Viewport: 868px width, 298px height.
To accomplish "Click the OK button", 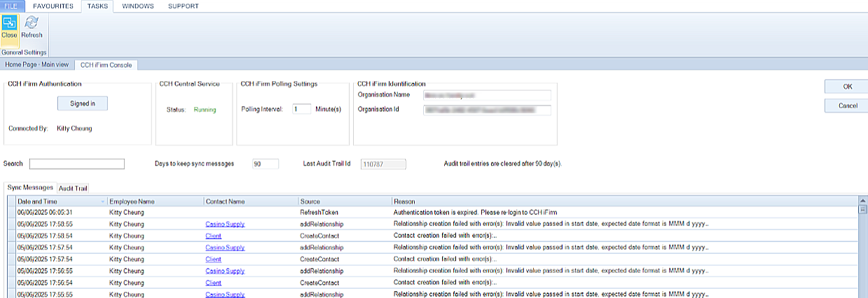I will point(847,87).
